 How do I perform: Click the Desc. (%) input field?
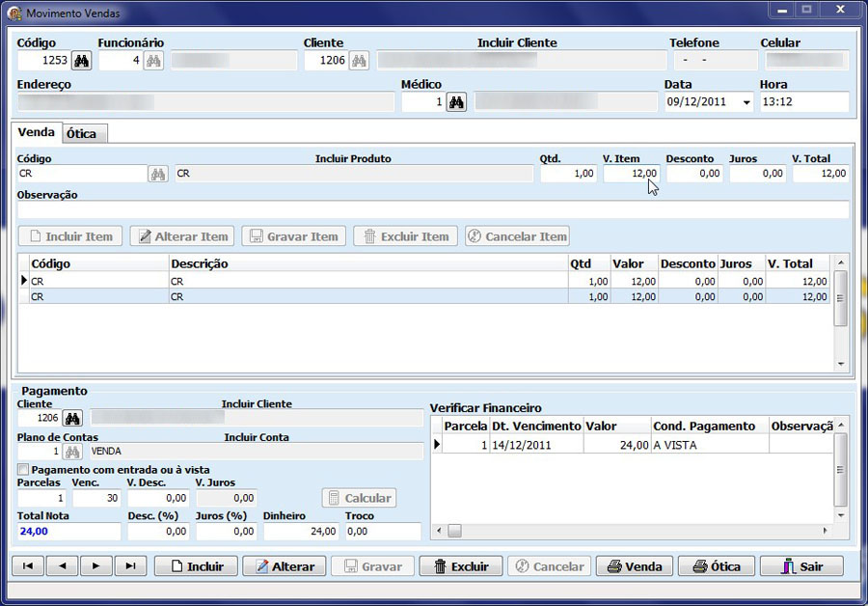(158, 532)
